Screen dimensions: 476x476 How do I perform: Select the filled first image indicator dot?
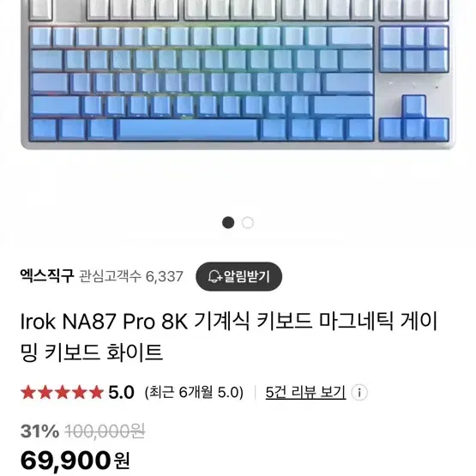228,222
